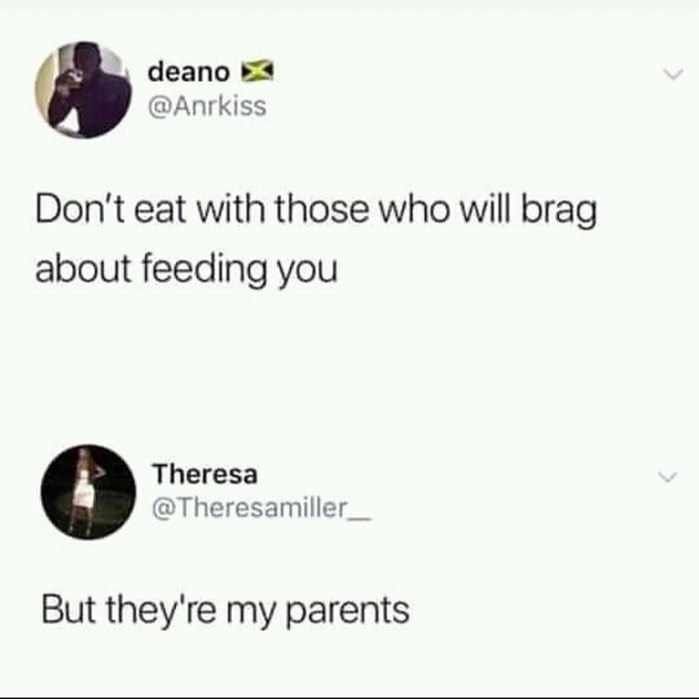Click the word "parents" in Theresa's reply

click(x=347, y=612)
